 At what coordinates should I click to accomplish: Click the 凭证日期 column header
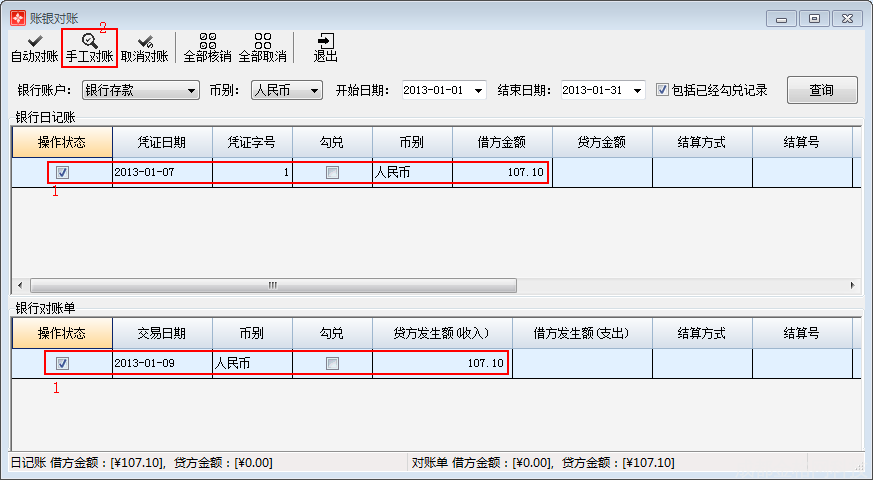[x=162, y=143]
